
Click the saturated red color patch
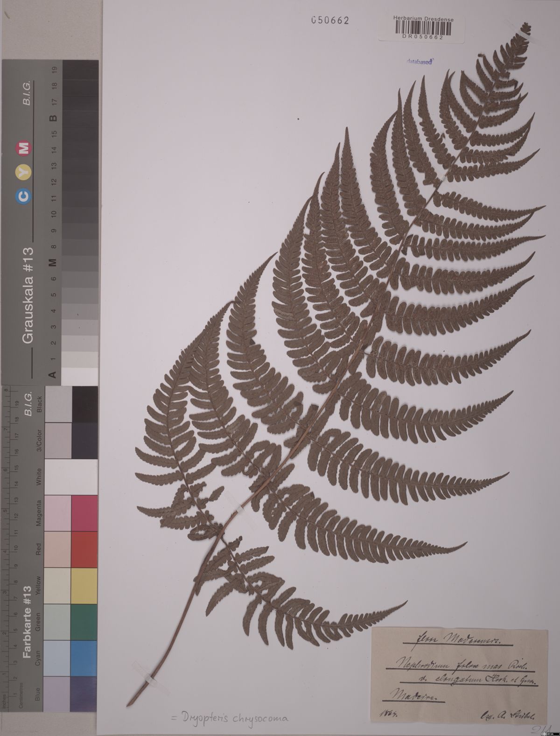tap(84, 549)
